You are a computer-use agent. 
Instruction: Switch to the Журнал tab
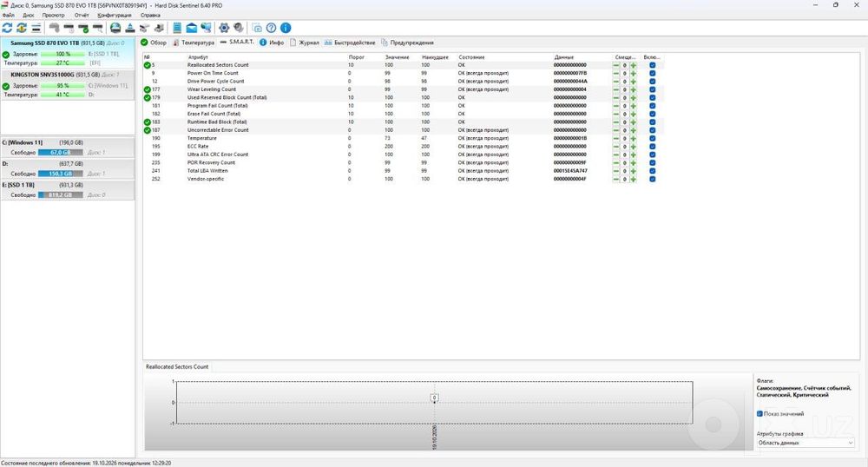click(305, 43)
